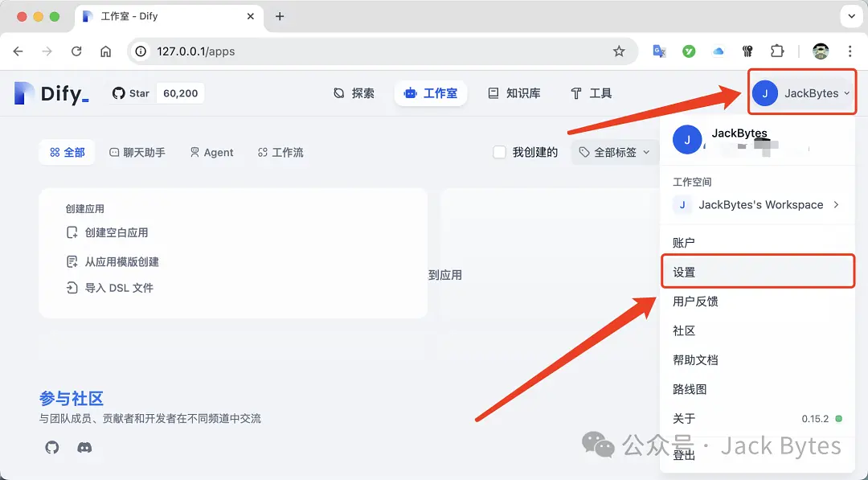Open 知识库 via its book icon
Viewport: 868px width, 480px height.
pyautogui.click(x=493, y=92)
